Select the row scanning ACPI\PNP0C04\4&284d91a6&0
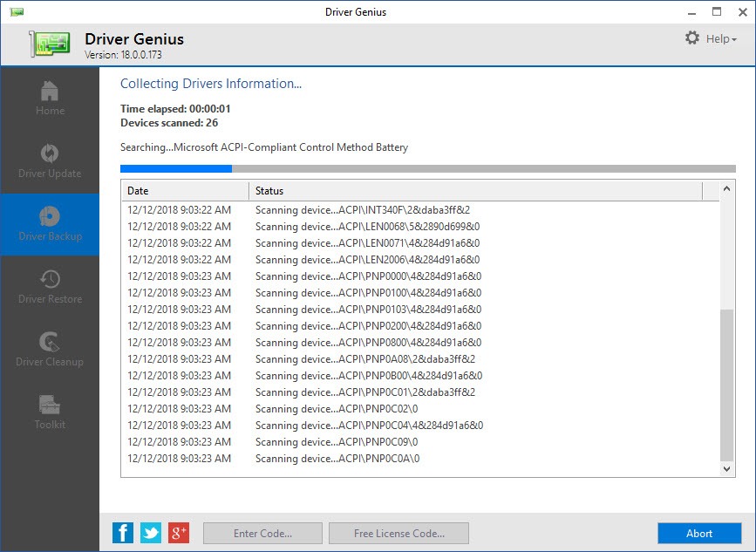Screen dimensions: 756x552 point(420,426)
